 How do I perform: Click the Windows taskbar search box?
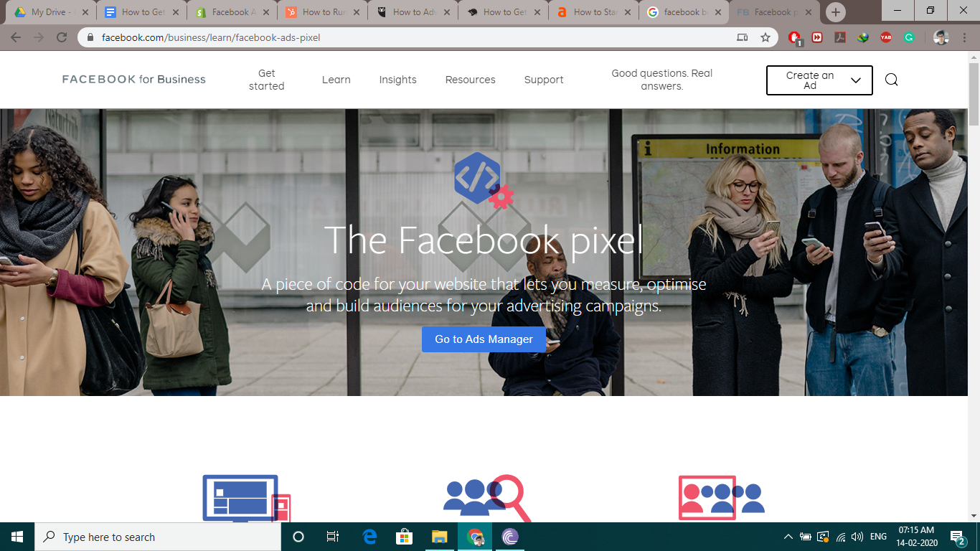(x=158, y=537)
